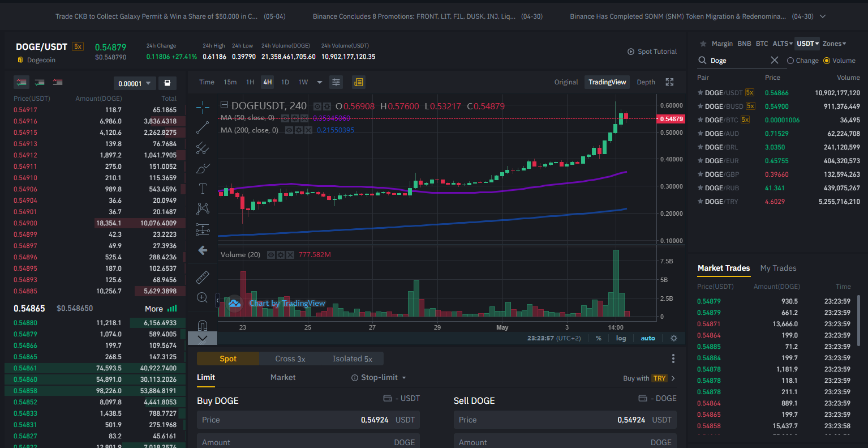Open the 0.00001 price precision dropdown
Viewport: 868px width, 448px height.
[135, 83]
